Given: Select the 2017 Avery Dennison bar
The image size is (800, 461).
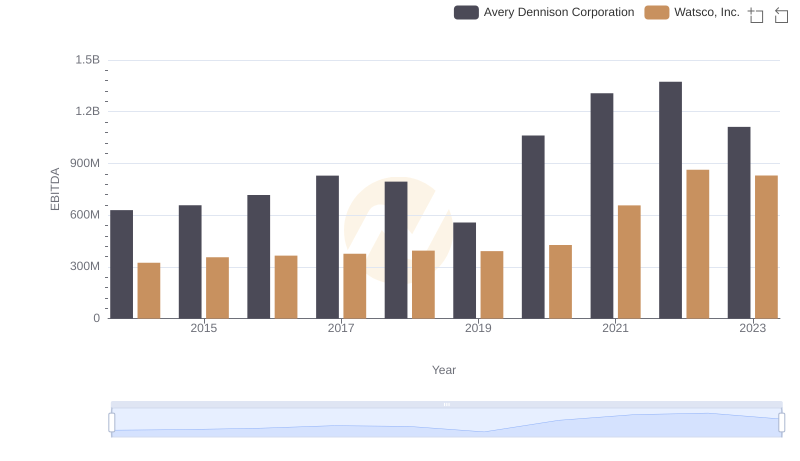Looking at the screenshot, I should click(x=328, y=247).
